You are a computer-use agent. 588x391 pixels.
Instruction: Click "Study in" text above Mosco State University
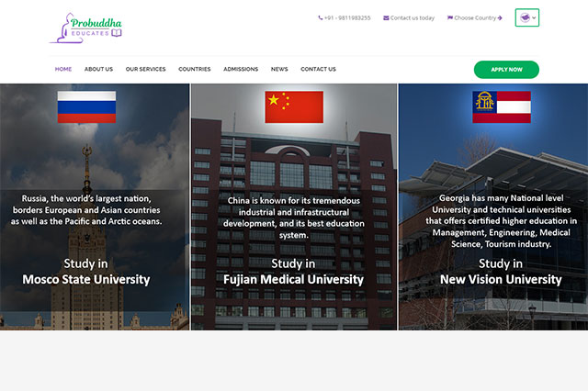click(85, 263)
